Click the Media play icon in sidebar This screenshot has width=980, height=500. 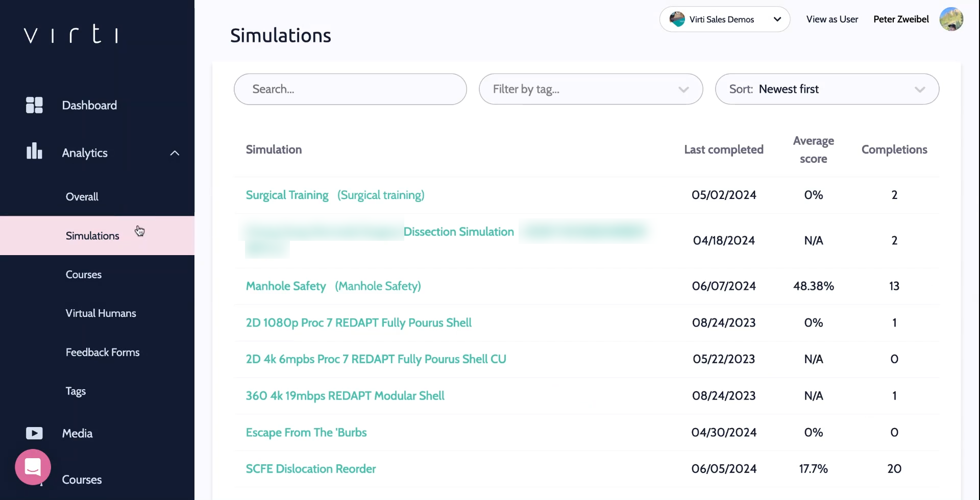click(x=34, y=433)
